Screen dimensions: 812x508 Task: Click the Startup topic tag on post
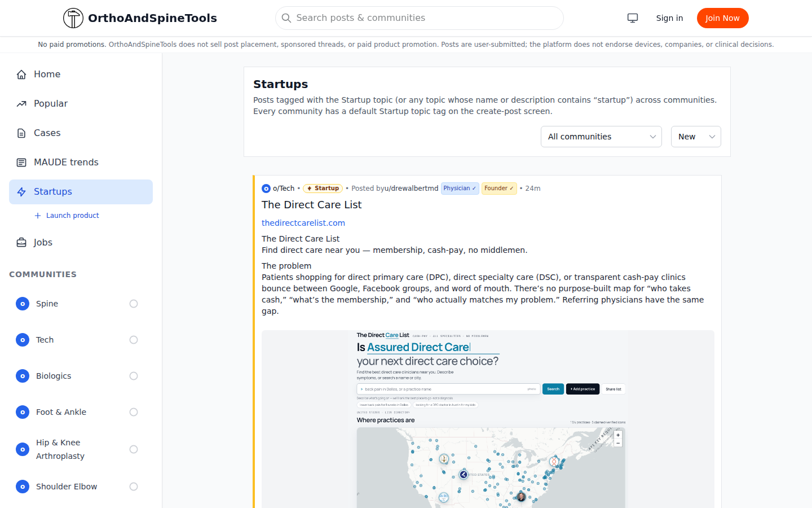point(323,189)
